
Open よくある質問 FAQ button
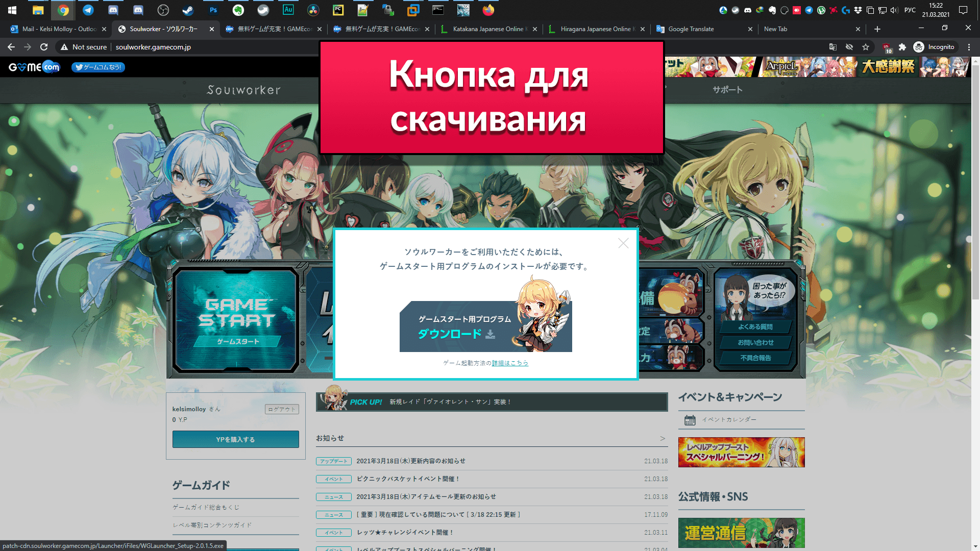[x=755, y=327]
